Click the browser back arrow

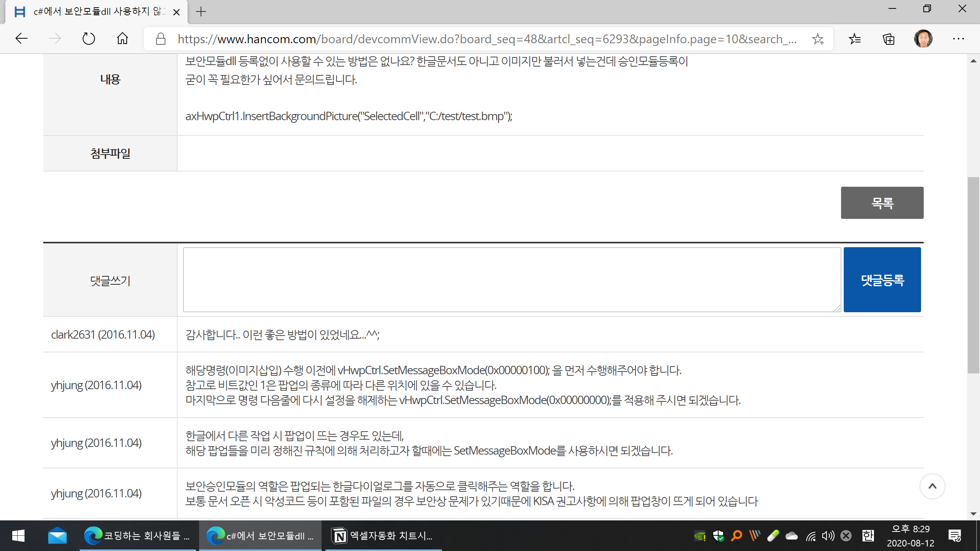pyautogui.click(x=21, y=39)
